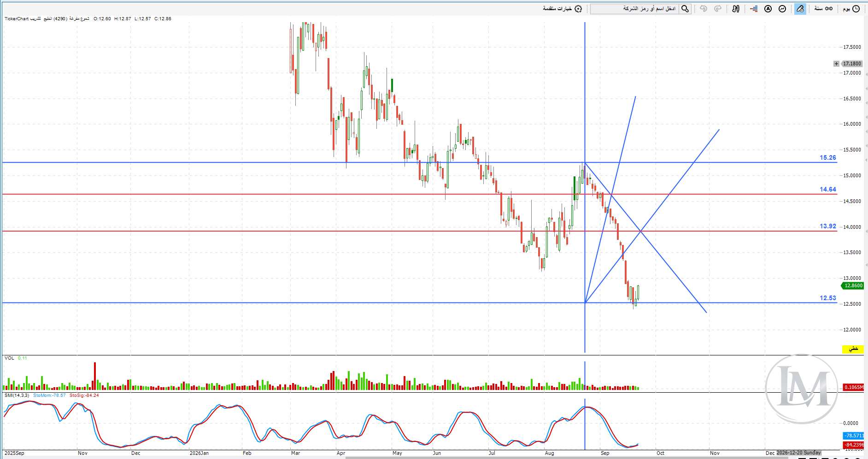Toggle the yellow linear scale label
The image size is (868, 459).
click(x=853, y=349)
